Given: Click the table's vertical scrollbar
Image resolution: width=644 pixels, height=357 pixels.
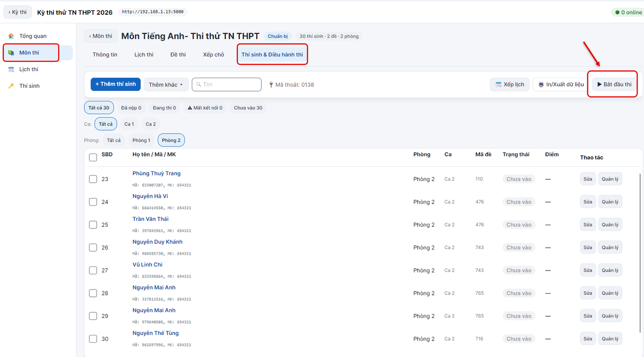Looking at the screenshot, I should 640,253.
